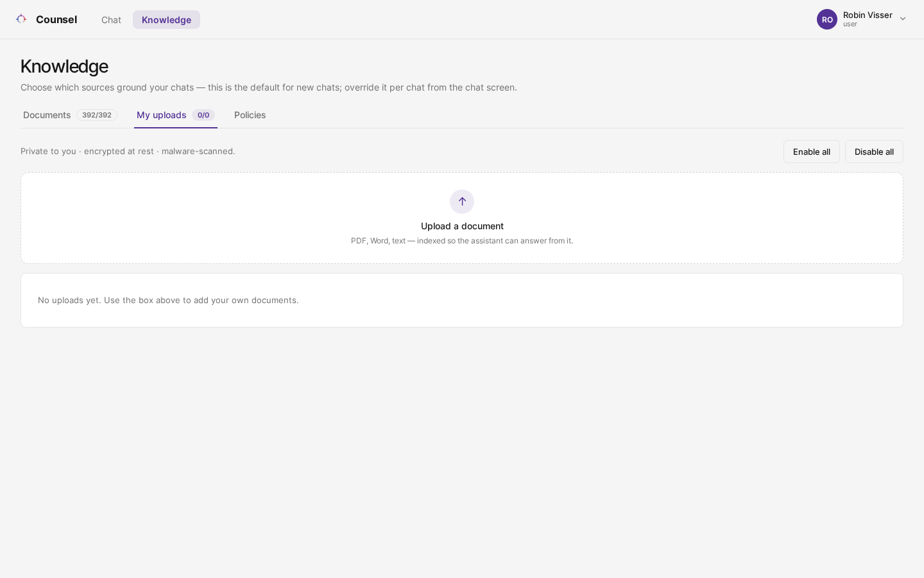924x578 pixels.
Task: Click the RO user avatar
Action: coord(827,19)
